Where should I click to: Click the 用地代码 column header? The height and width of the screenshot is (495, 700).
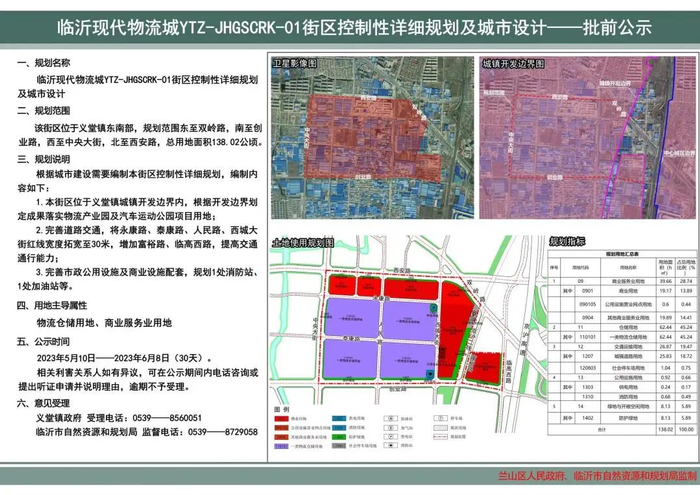pyautogui.click(x=580, y=267)
